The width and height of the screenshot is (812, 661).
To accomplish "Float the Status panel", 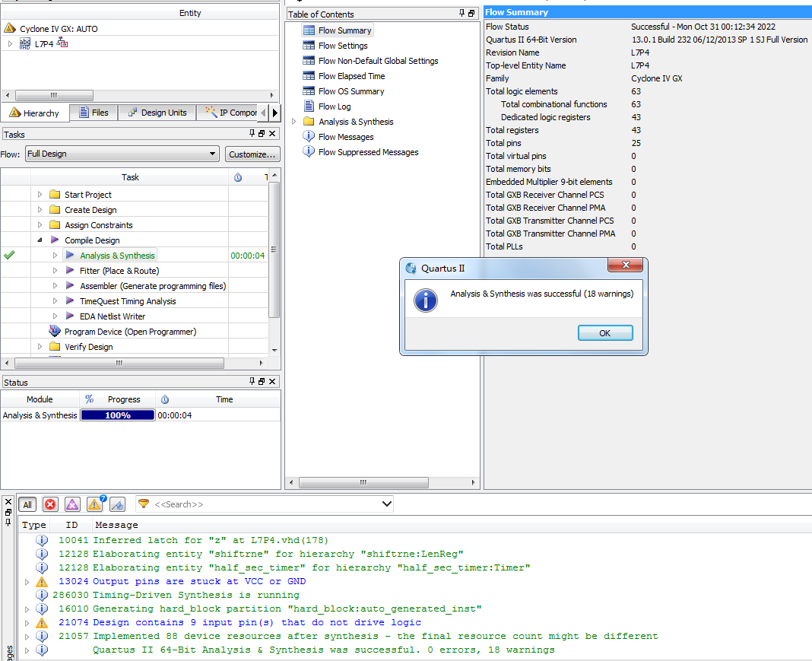I will pos(262,382).
